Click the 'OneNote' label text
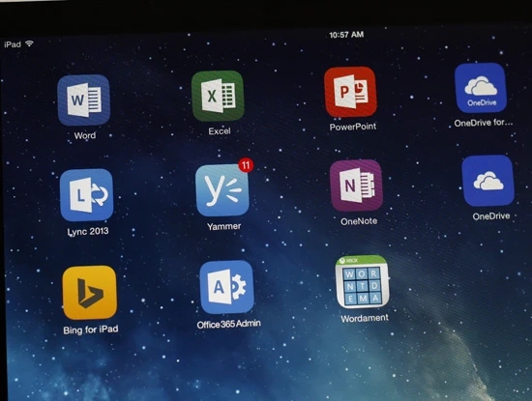Viewport: 532px width, 401px height. pyautogui.click(x=359, y=221)
